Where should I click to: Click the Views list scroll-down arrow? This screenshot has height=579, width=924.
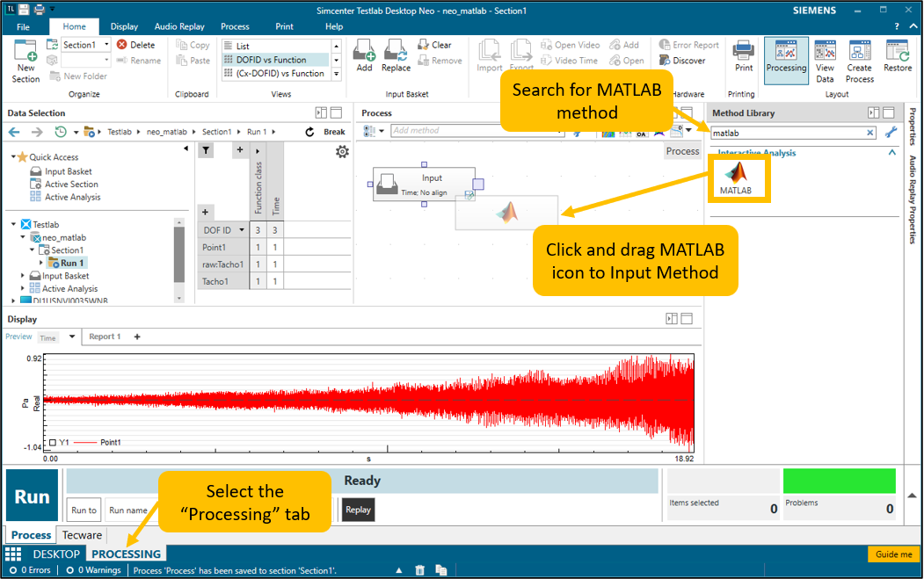[337, 60]
